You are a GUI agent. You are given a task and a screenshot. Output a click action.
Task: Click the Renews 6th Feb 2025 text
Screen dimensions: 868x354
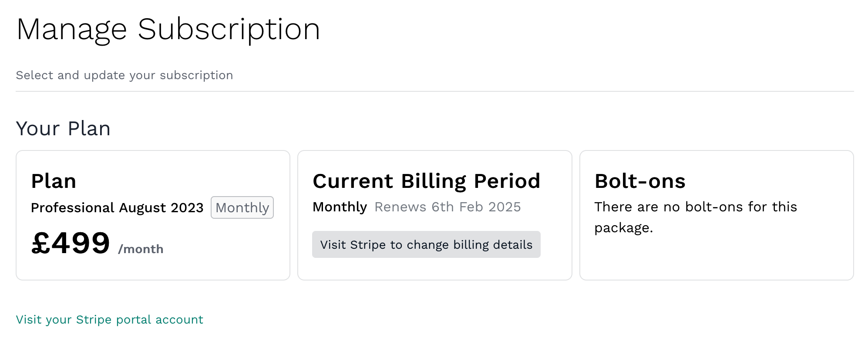point(447,207)
